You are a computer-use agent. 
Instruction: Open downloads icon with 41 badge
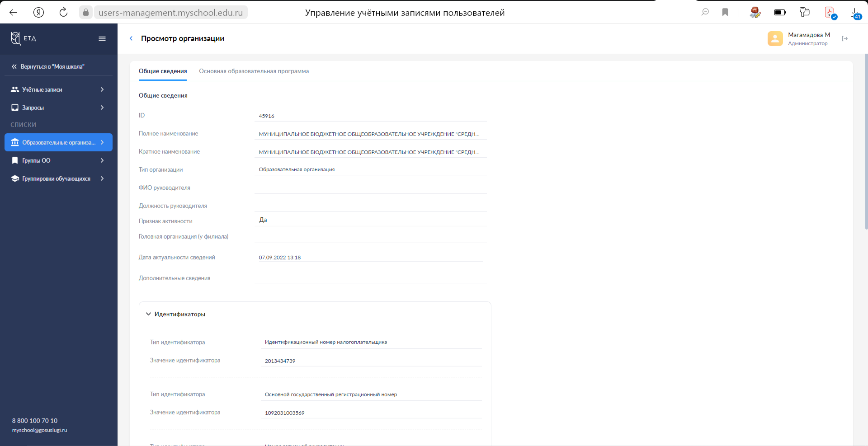pos(855,13)
